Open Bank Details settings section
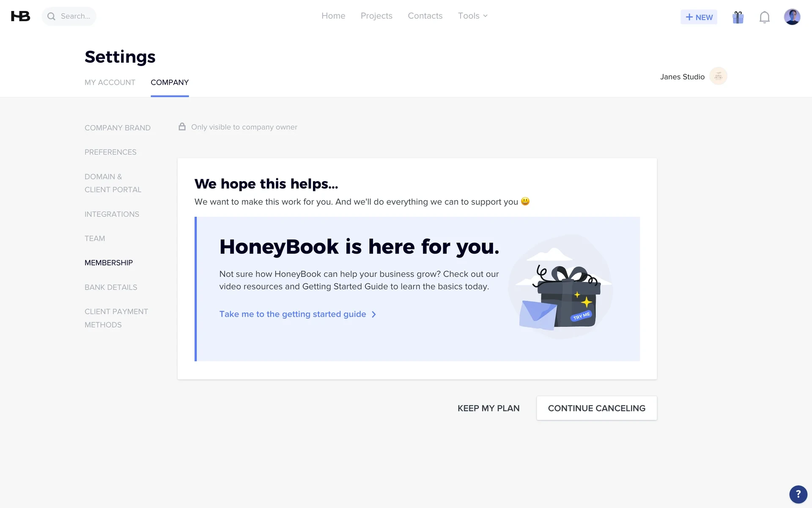Viewport: 812px width, 508px height. [111, 287]
